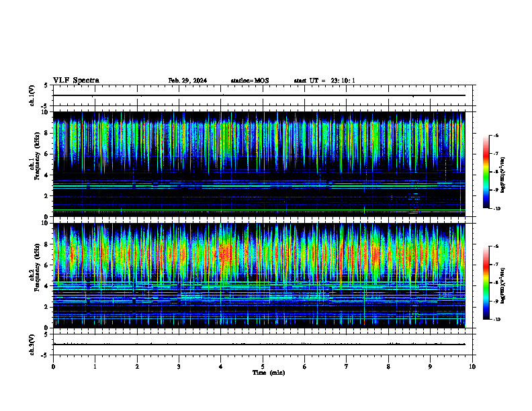This screenshot has width=532, height=411.
Task: Click the date "Feb. 29, 2024"
Action: [x=187, y=81]
